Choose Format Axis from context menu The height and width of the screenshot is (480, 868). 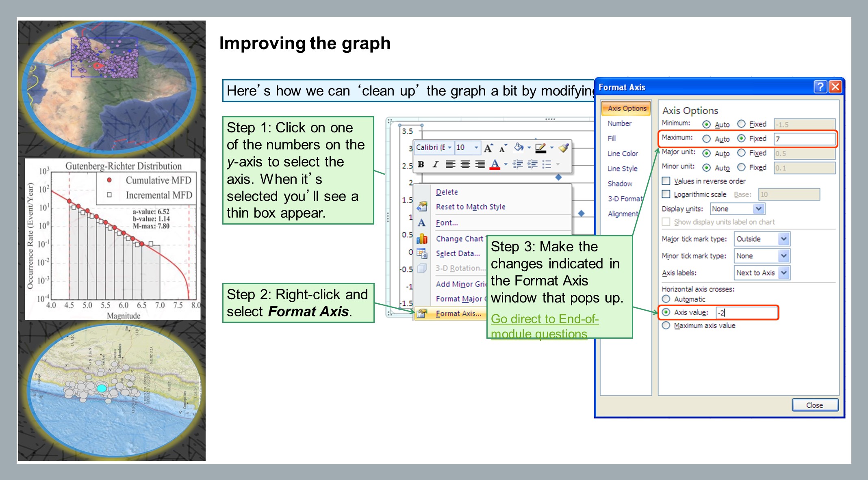[458, 313]
